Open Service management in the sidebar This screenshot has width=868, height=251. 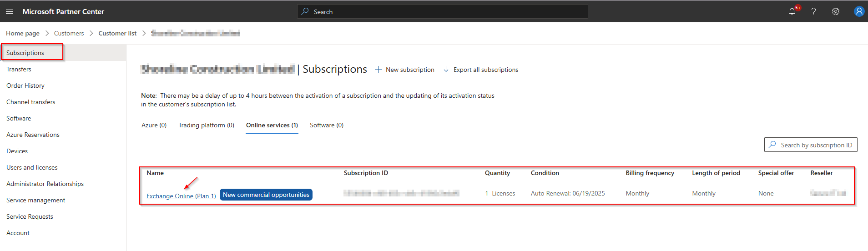pyautogui.click(x=35, y=200)
